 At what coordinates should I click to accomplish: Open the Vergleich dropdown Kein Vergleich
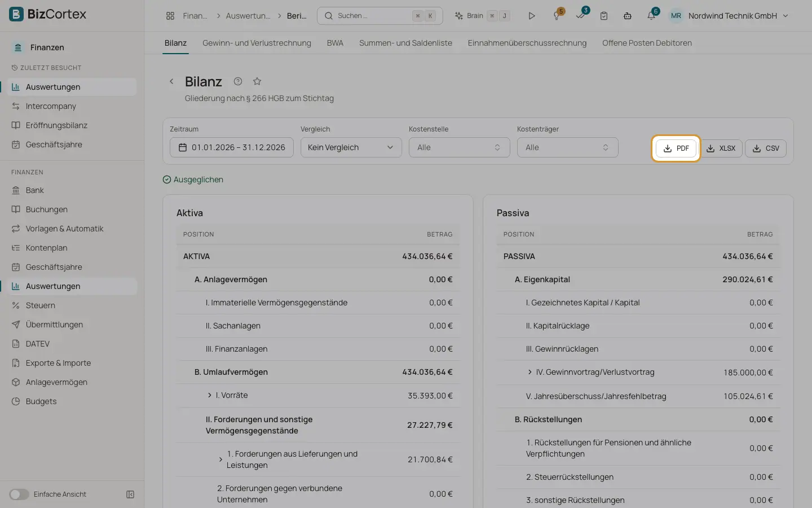click(351, 147)
